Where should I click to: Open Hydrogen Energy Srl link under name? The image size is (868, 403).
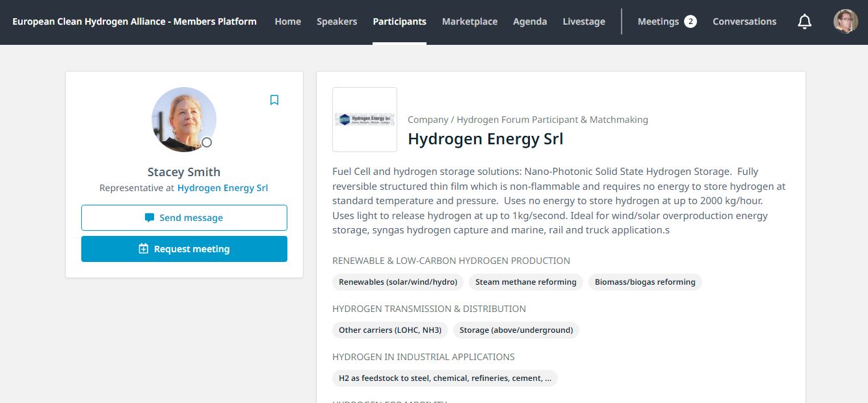222,188
